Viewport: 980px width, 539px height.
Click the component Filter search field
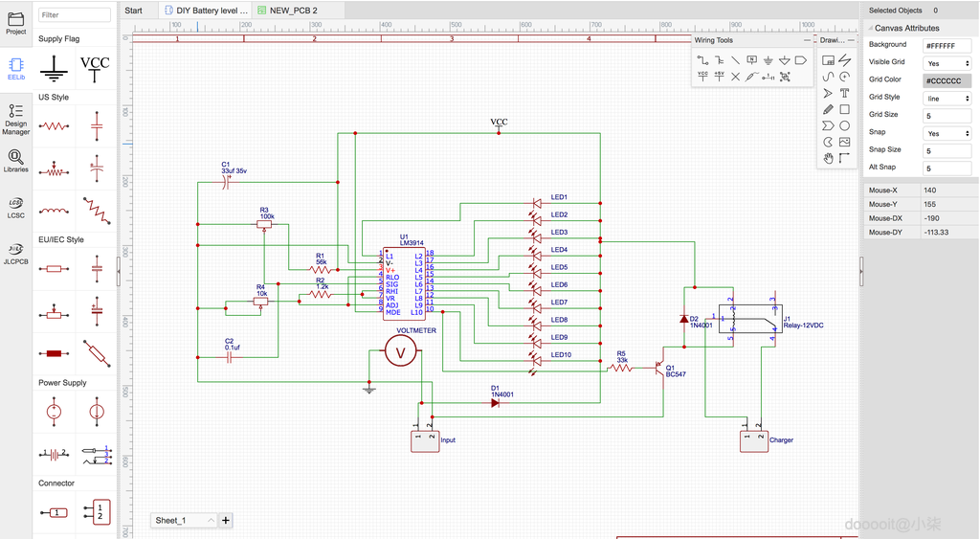coord(75,14)
